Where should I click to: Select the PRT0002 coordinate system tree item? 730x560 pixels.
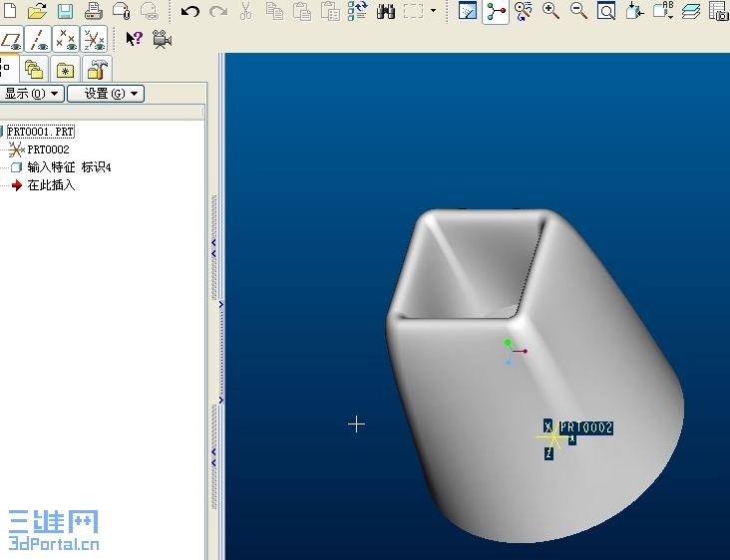pos(48,149)
